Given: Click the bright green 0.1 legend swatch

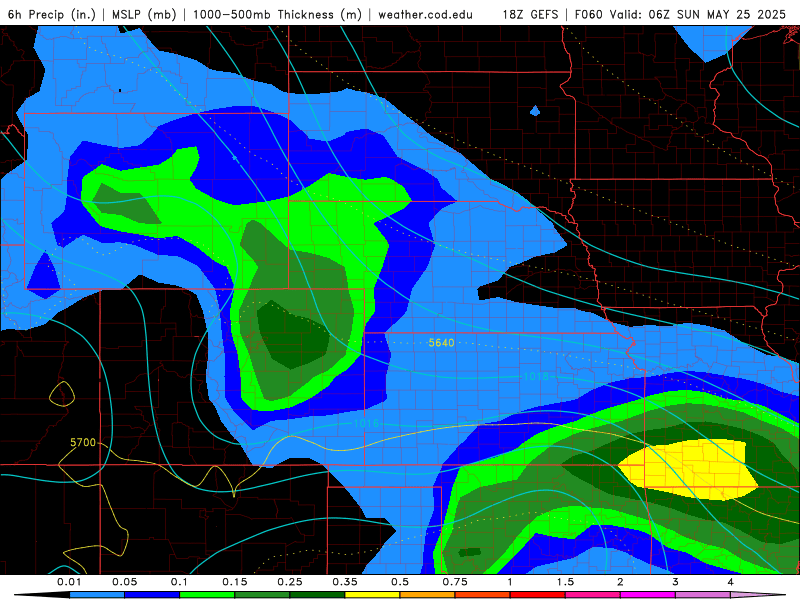Looking at the screenshot, I should (x=207, y=595).
